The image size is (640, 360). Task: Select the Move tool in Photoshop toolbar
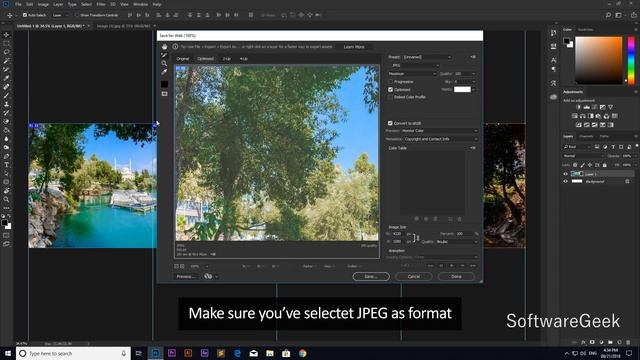[x=6, y=35]
